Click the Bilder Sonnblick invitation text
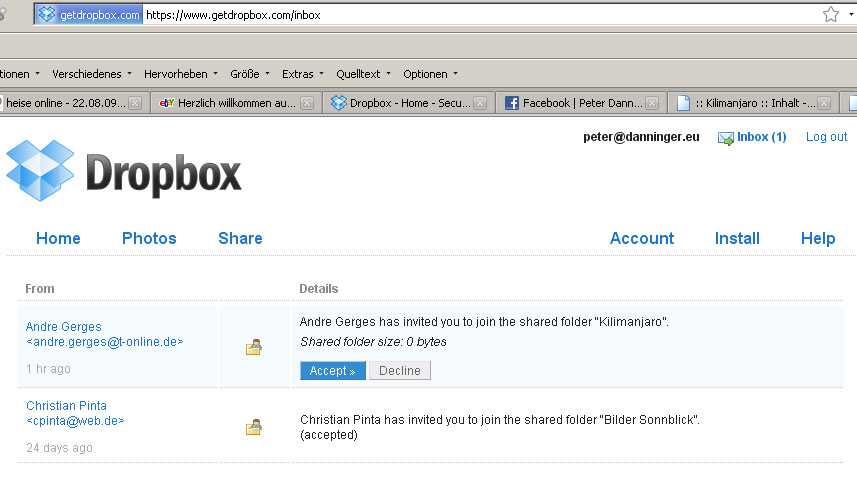 [500, 420]
